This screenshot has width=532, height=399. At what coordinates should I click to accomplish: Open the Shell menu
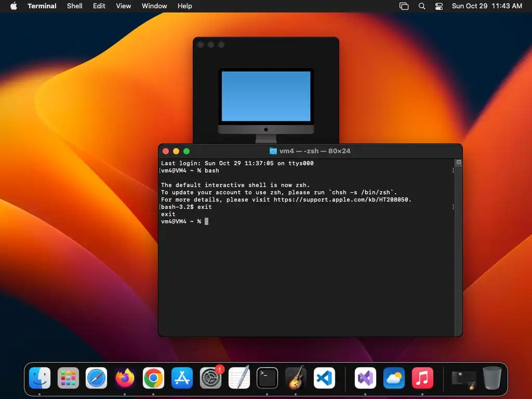[x=75, y=6]
